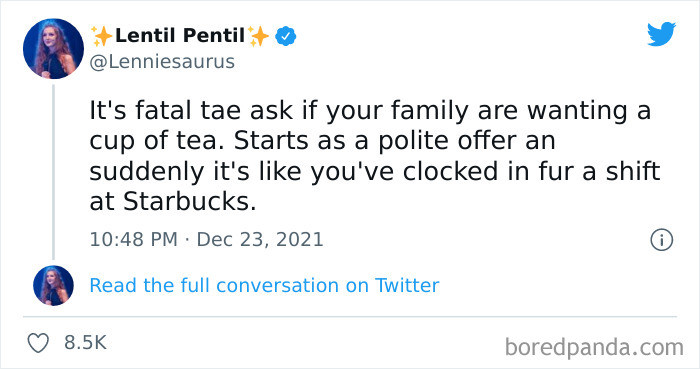Viewport: 700px width, 369px height.
Task: Open the Twitter bird logo
Action: tap(662, 33)
